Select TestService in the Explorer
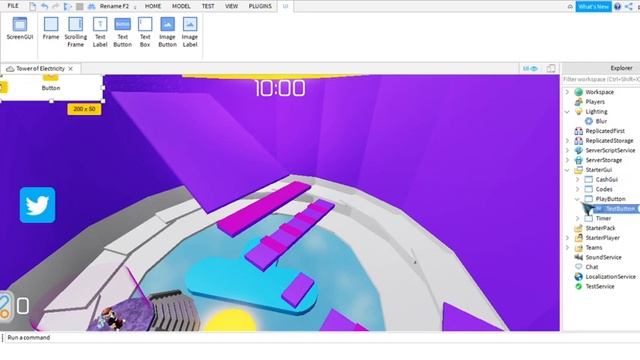 tap(600, 287)
